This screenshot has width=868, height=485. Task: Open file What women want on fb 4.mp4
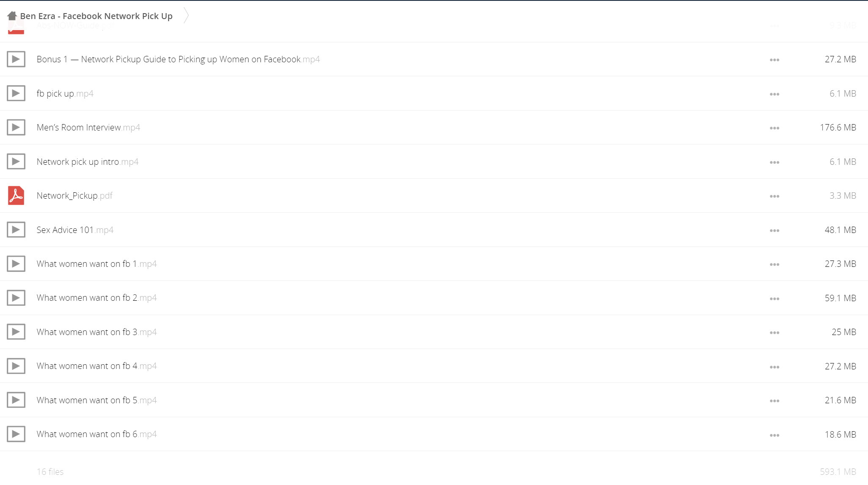coord(97,366)
